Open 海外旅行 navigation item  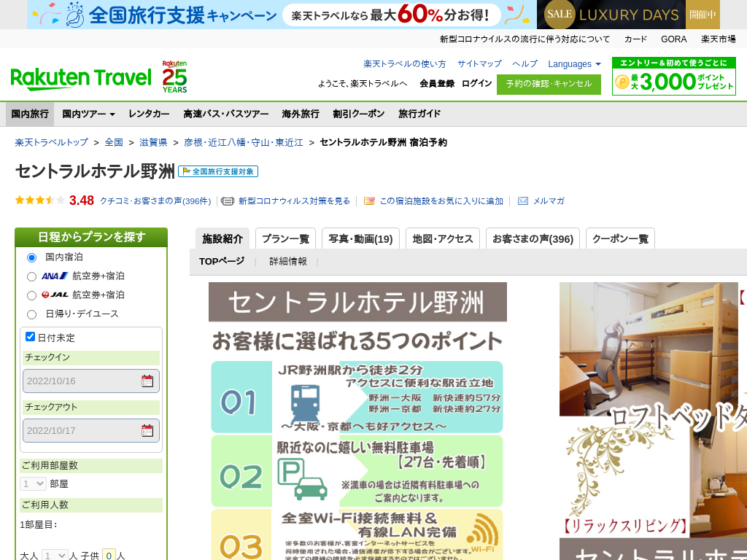(301, 114)
